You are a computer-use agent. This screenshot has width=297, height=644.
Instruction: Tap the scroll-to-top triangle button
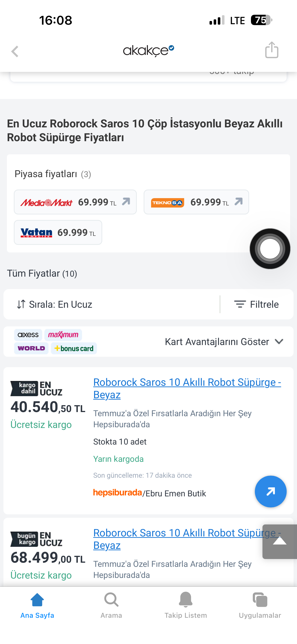(x=280, y=542)
